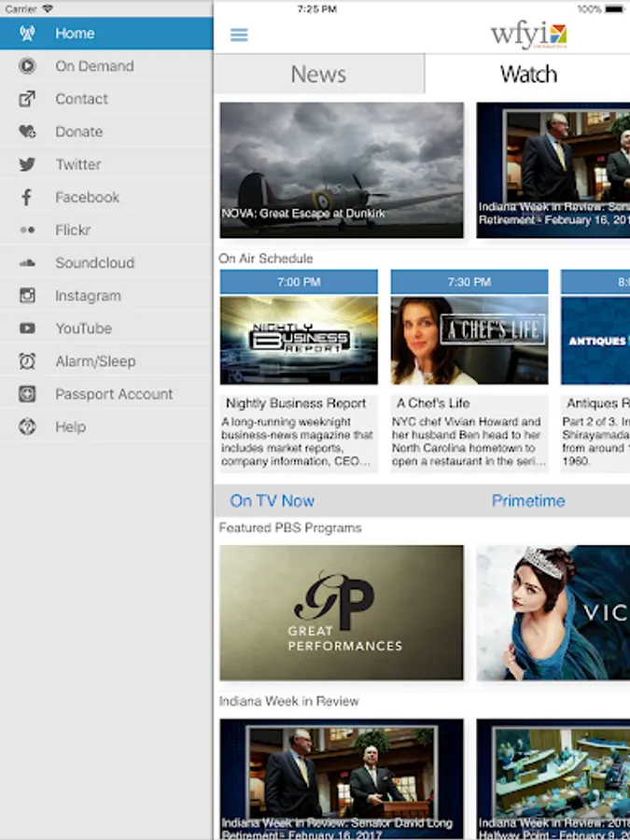Viewport: 630px width, 840px height.
Task: Open the Twitter bird icon
Action: click(x=27, y=164)
